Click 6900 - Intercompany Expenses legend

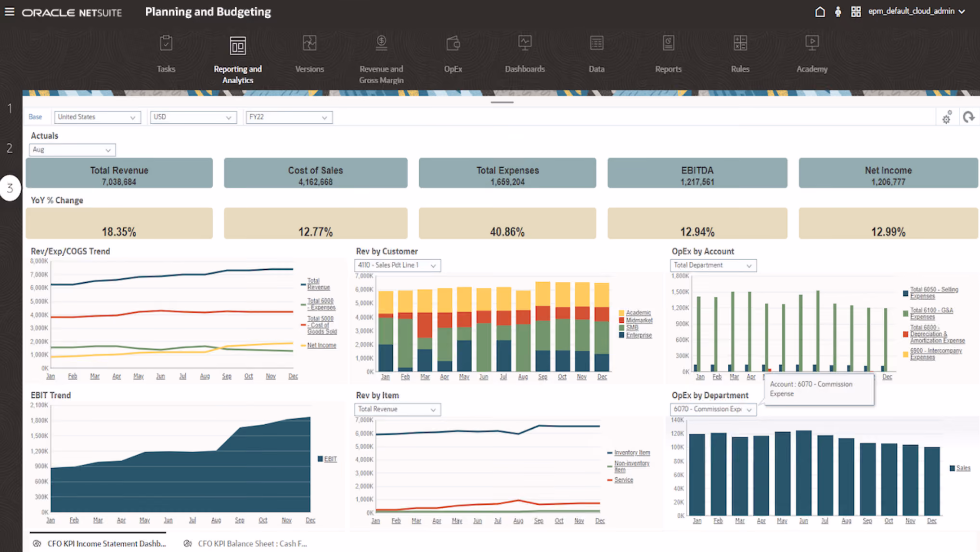point(936,354)
